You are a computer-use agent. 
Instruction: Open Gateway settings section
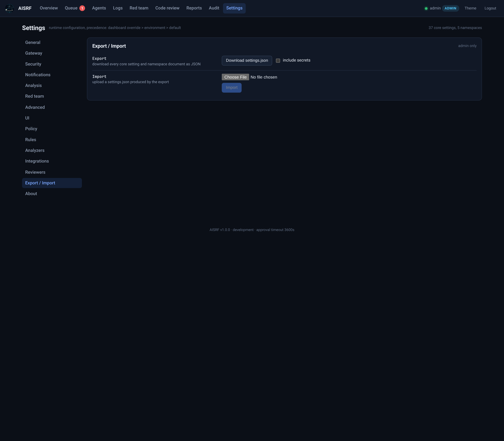52,53
